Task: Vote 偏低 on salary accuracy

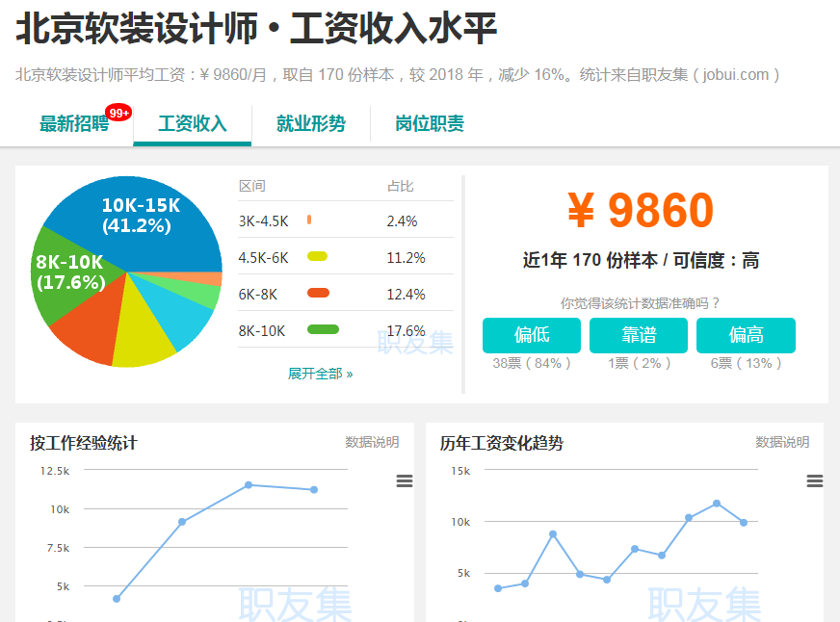Action: pos(532,335)
